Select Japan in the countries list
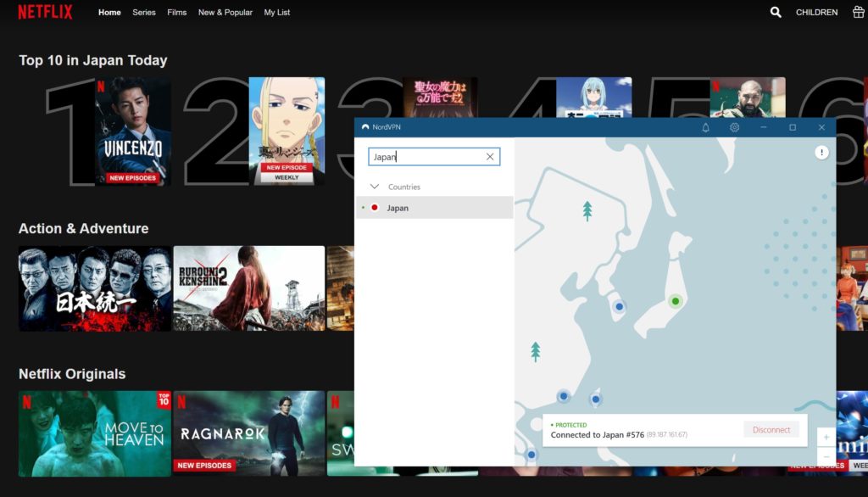 (x=398, y=208)
